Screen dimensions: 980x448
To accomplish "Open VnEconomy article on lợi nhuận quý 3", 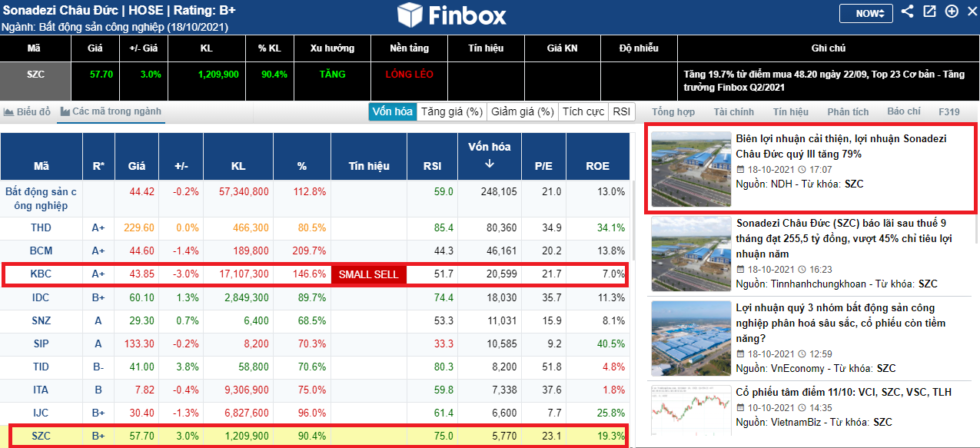I will (x=841, y=324).
